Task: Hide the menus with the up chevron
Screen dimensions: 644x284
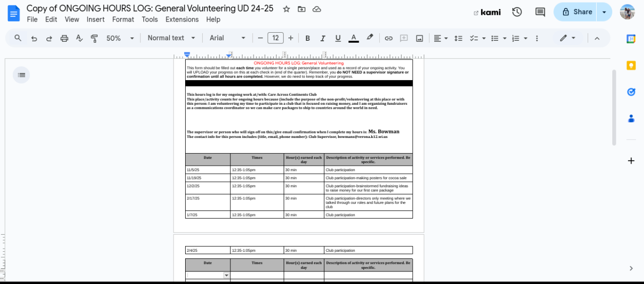Action: point(597,38)
